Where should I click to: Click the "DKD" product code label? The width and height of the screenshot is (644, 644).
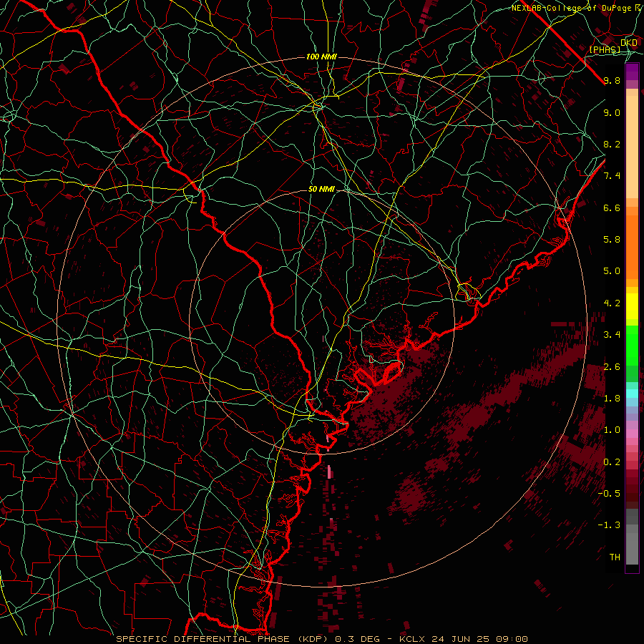point(629,43)
